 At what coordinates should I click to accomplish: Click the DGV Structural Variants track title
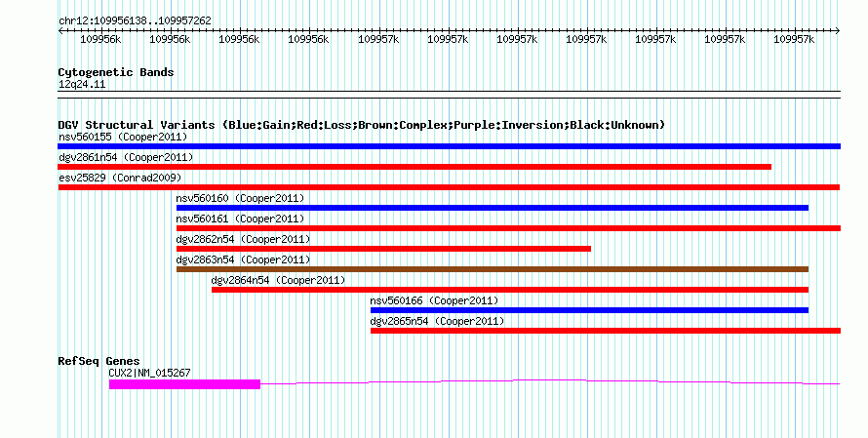(362, 125)
